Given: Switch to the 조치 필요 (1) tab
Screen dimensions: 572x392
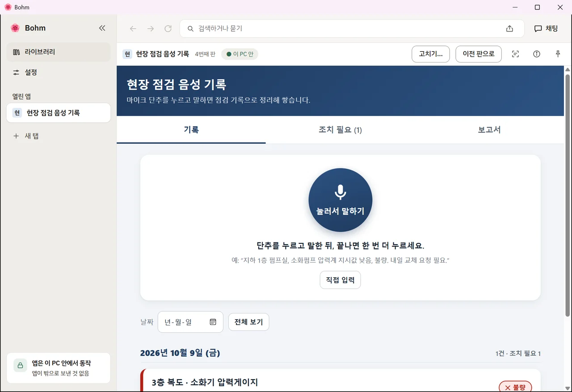Looking at the screenshot, I should coord(340,130).
